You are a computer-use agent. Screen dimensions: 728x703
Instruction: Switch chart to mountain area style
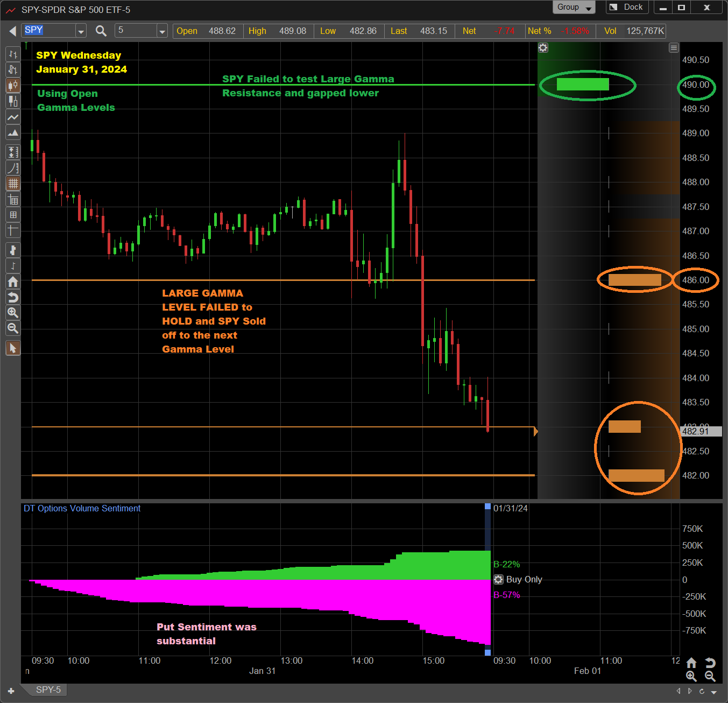point(13,132)
